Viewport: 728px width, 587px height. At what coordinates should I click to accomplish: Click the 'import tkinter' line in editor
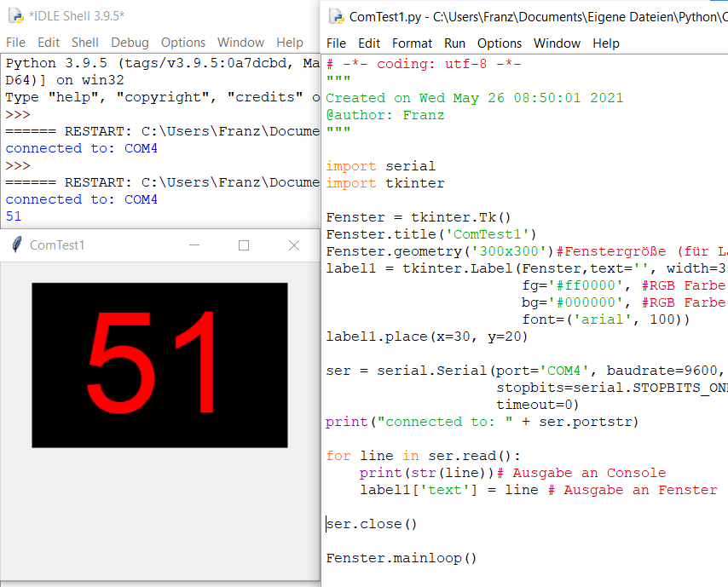click(385, 183)
